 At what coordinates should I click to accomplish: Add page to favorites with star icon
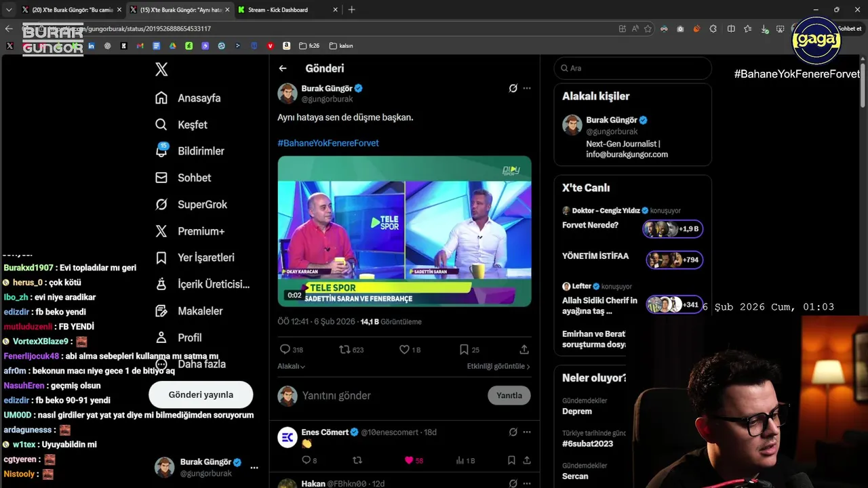648,28
